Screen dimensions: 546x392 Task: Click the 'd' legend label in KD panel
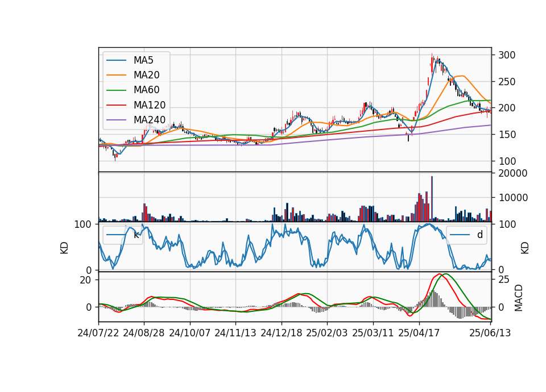[x=480, y=235]
